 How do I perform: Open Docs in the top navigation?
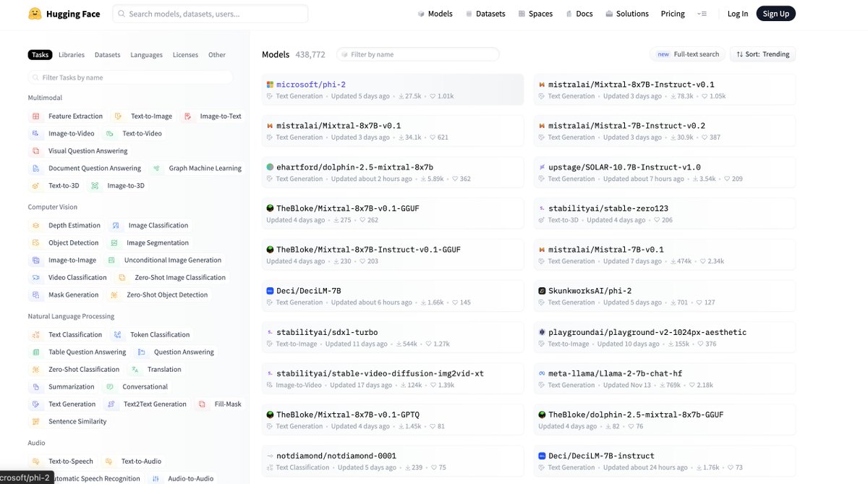[579, 14]
